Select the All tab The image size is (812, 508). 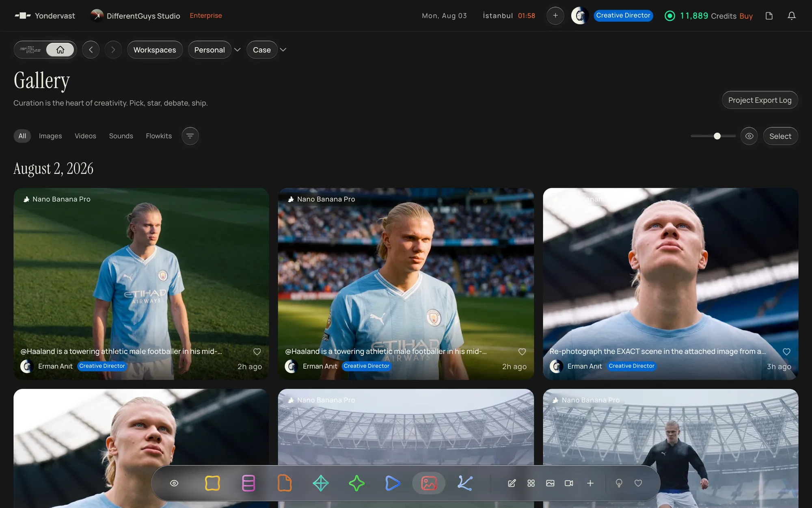tap(22, 136)
